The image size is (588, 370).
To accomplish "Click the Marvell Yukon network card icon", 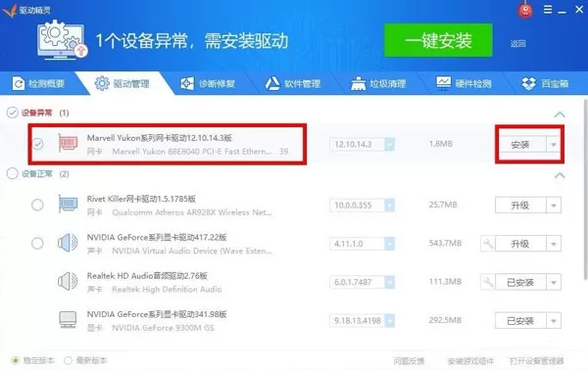I will (x=68, y=143).
